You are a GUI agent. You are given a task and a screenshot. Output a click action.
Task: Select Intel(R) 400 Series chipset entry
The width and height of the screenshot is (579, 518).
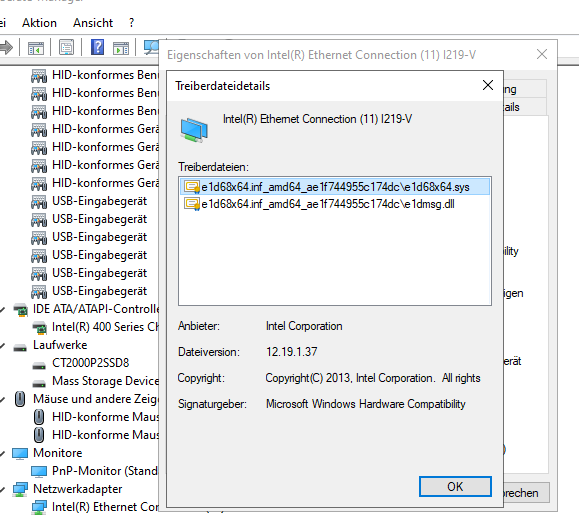(x=106, y=327)
